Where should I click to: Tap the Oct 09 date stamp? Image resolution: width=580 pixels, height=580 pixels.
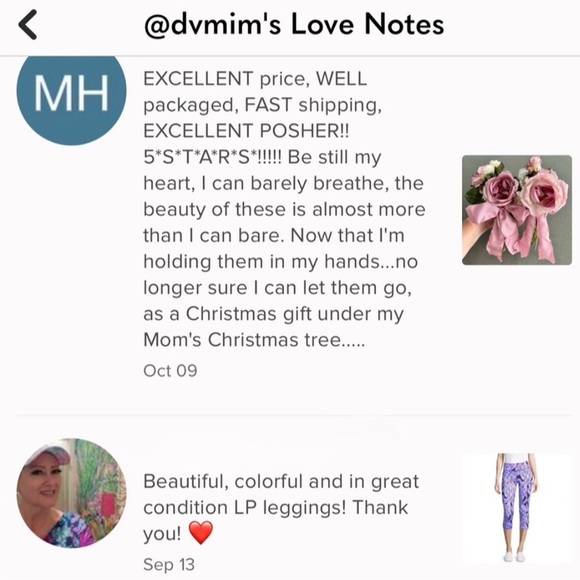[170, 371]
